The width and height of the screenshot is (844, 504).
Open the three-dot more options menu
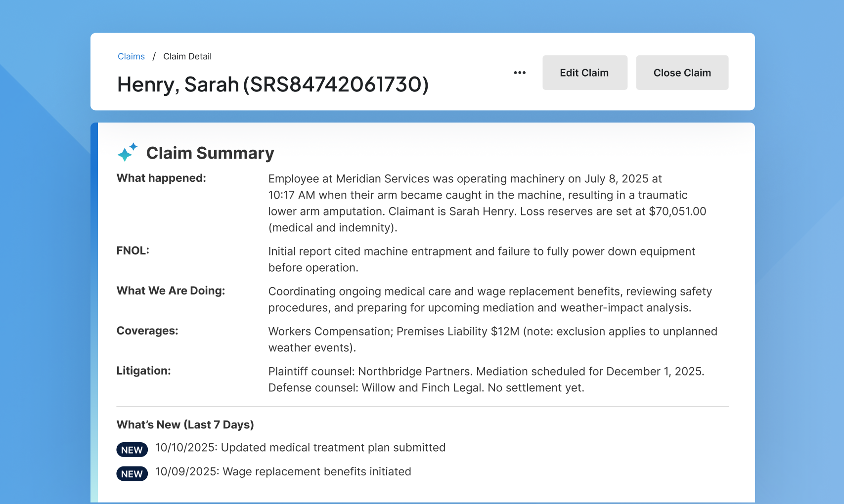[519, 73]
